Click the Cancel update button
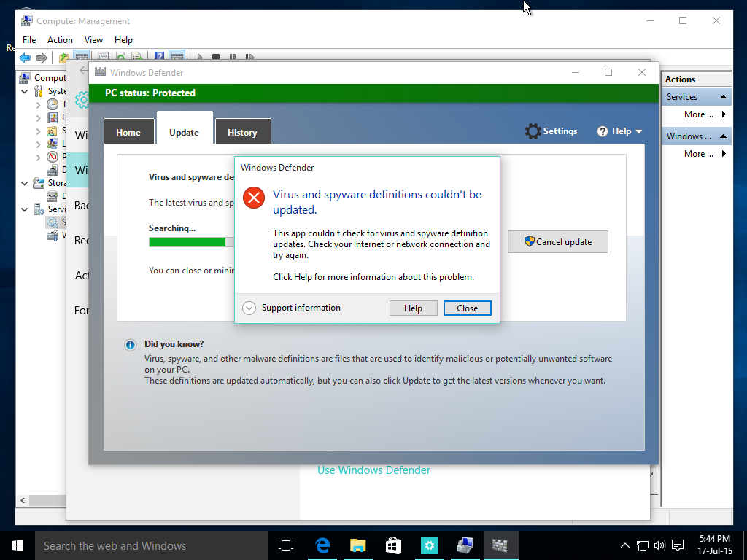This screenshot has width=747, height=560. pyautogui.click(x=558, y=242)
